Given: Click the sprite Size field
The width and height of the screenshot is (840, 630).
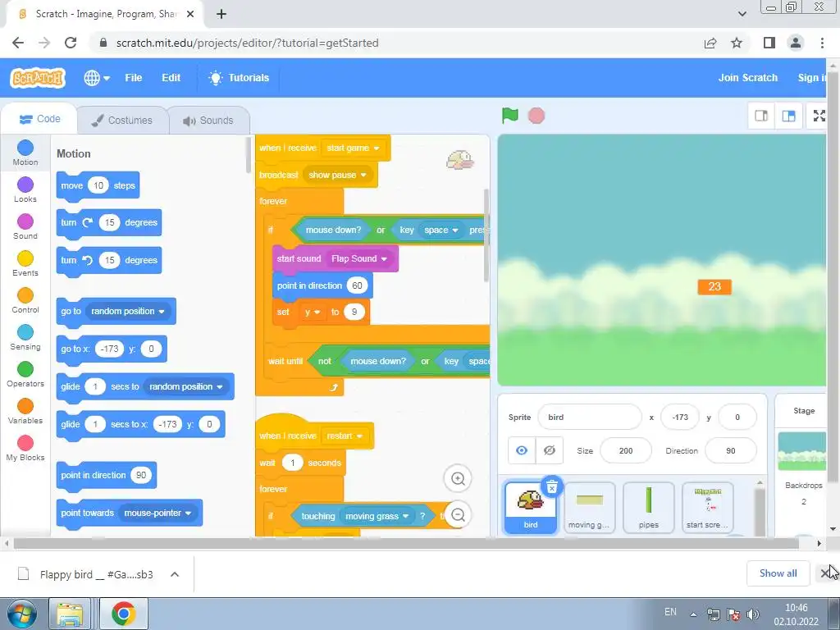Looking at the screenshot, I should 626,450.
